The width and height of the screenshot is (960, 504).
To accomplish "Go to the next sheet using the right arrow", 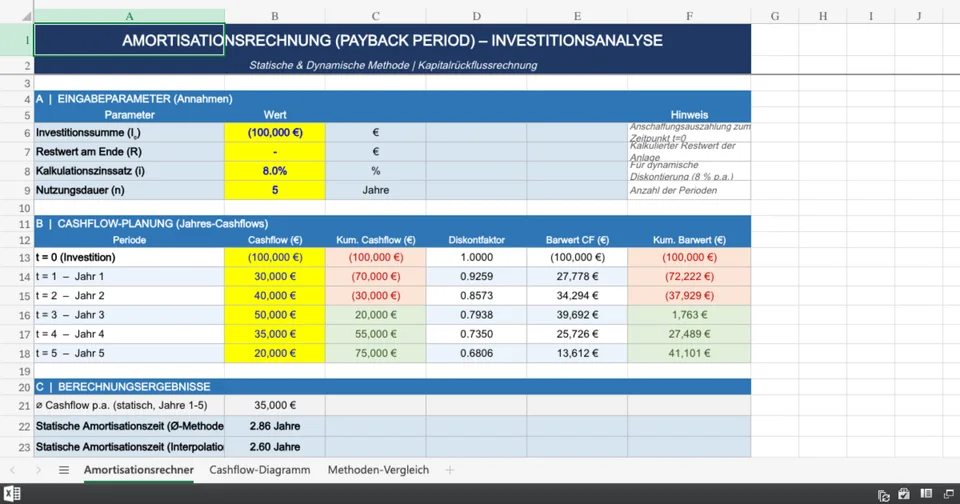I will pyautogui.click(x=38, y=470).
